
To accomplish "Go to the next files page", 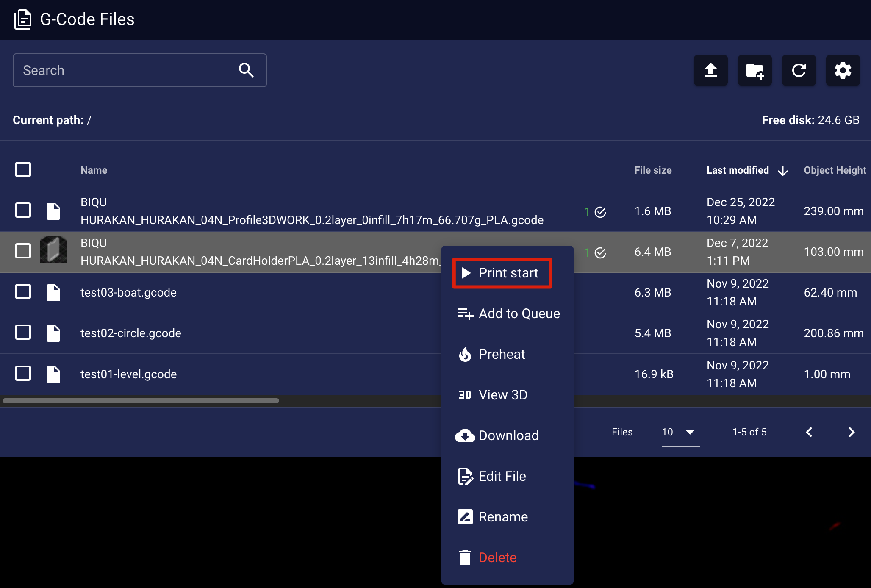I will (852, 432).
